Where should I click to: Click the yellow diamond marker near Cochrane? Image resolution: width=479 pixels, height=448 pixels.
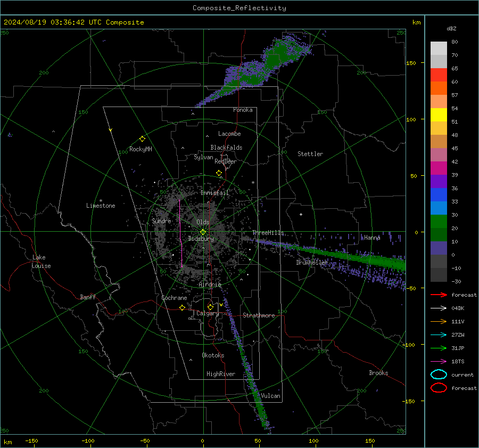[x=182, y=307]
